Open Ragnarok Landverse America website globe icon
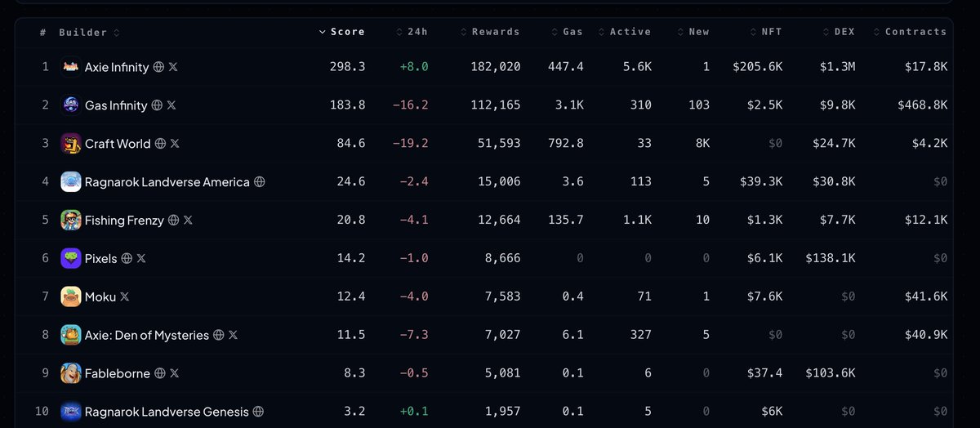The height and width of the screenshot is (428, 980). [260, 181]
